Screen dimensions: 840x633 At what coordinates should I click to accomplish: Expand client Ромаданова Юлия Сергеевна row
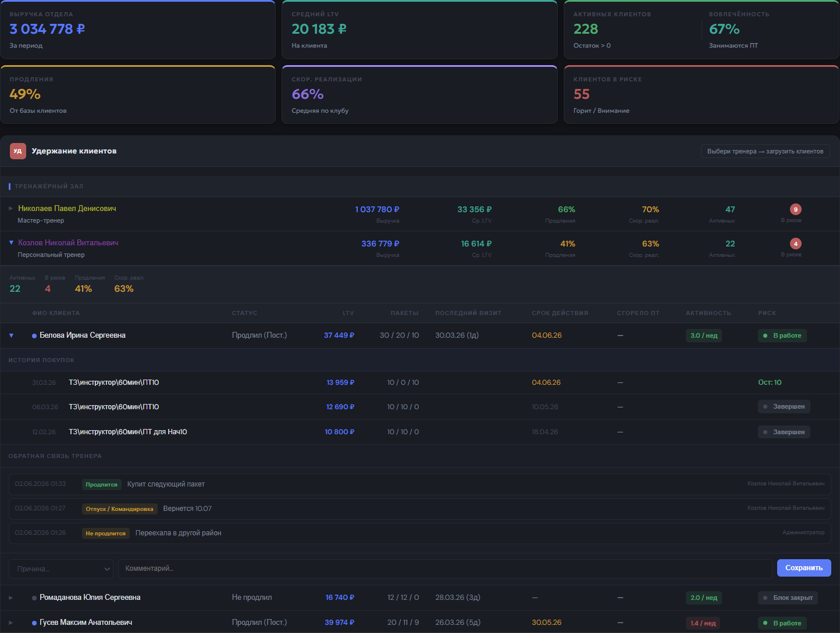11,598
